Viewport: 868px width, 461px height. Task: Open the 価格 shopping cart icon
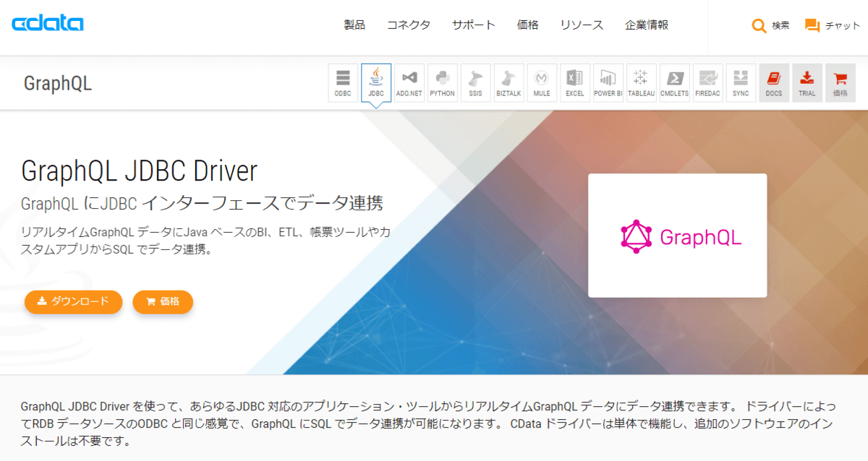pos(841,82)
